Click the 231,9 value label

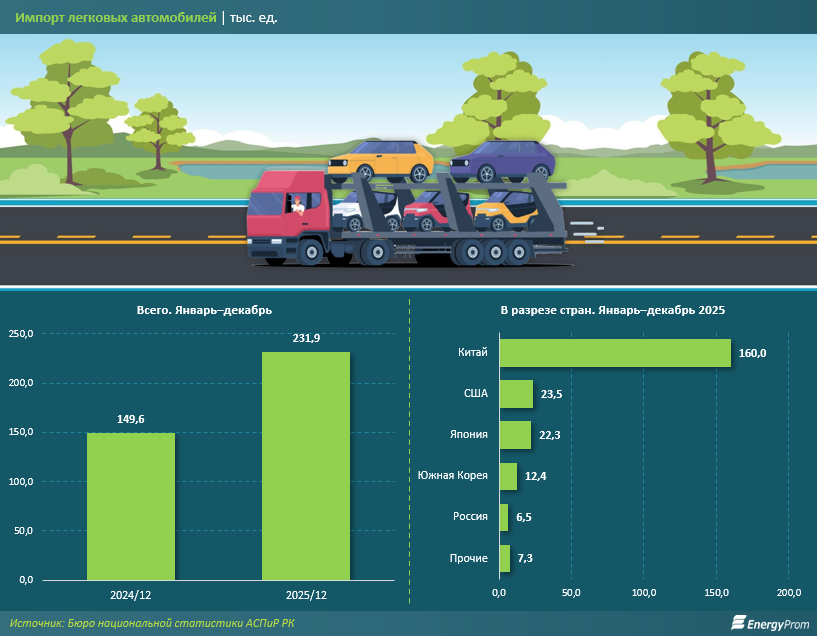(x=306, y=339)
